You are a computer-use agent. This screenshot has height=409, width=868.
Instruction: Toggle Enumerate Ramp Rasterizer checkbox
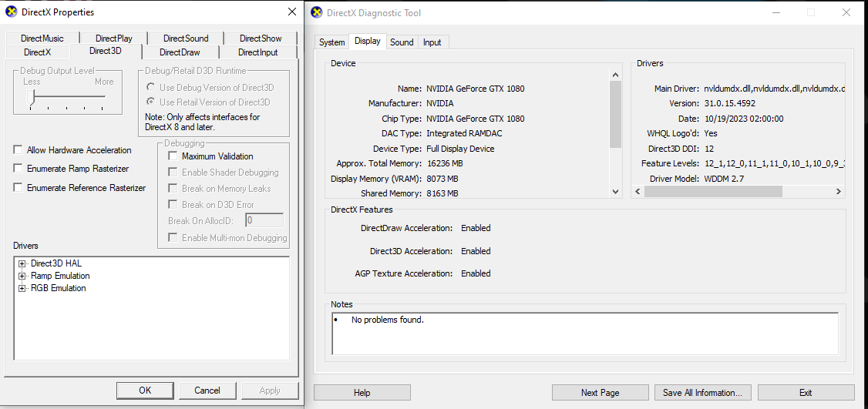(x=18, y=169)
